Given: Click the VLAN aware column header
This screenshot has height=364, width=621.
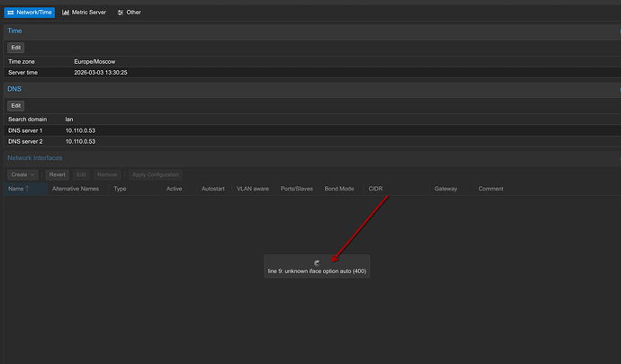Looking at the screenshot, I should point(253,189).
